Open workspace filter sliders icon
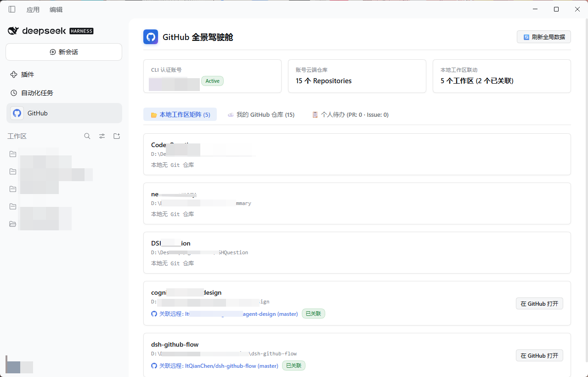The height and width of the screenshot is (377, 588). point(102,136)
